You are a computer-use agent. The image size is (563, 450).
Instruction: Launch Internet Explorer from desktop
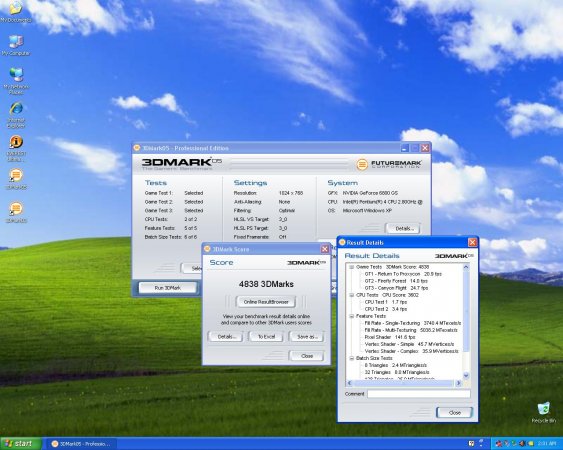point(16,114)
